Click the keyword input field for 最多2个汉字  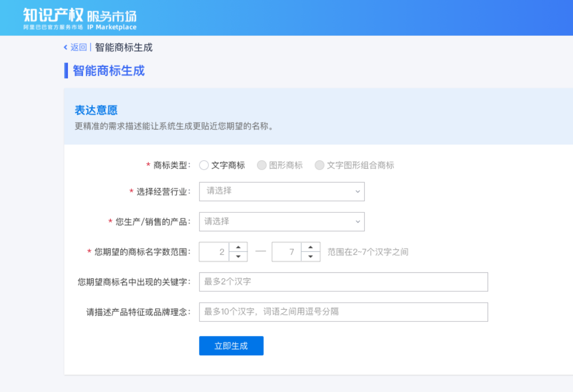[x=344, y=282]
